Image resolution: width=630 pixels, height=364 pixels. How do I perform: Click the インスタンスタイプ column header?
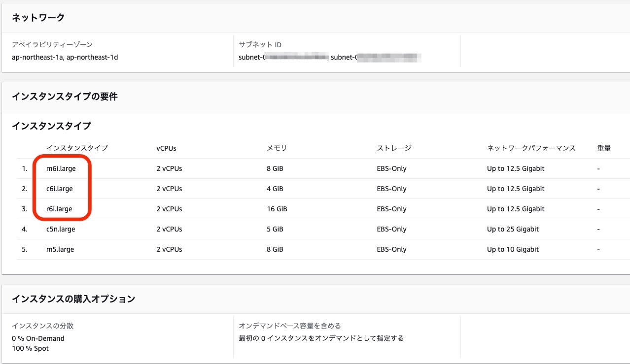(77, 148)
